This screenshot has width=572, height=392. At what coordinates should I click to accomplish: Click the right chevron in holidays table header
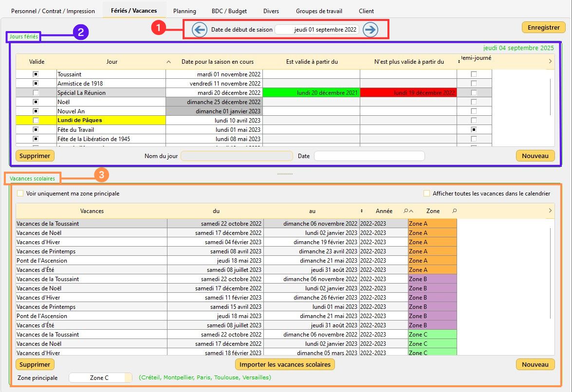coord(550,61)
